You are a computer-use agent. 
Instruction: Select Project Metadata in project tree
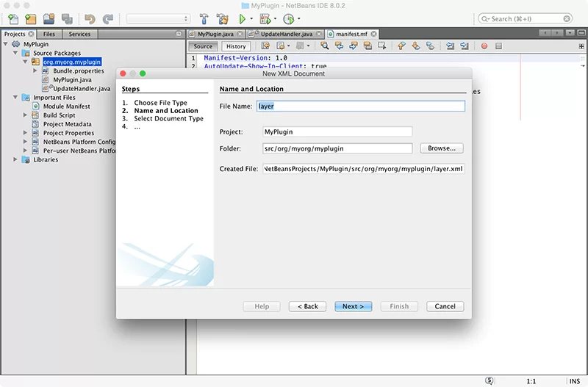pyautogui.click(x=67, y=124)
